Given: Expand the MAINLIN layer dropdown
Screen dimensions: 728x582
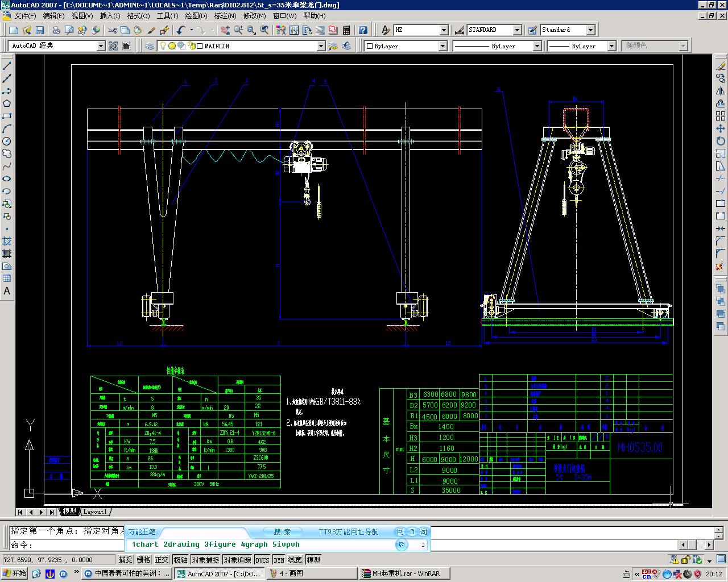Looking at the screenshot, I should point(321,46).
